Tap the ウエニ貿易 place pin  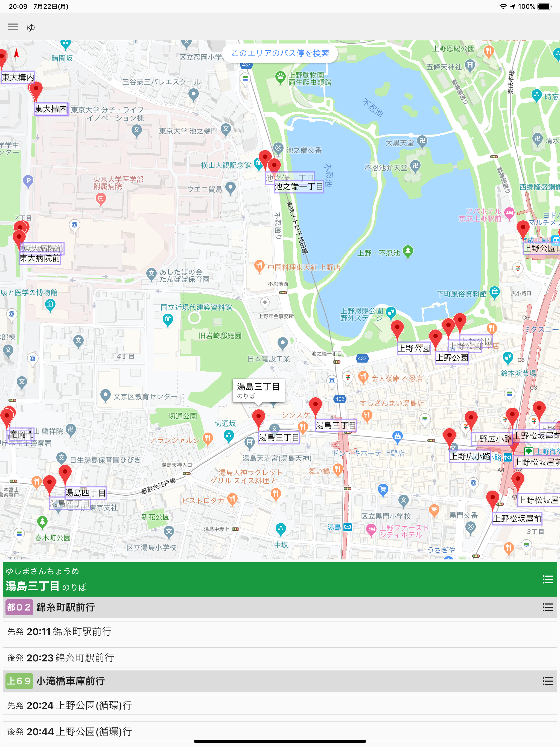pyautogui.click(x=230, y=188)
